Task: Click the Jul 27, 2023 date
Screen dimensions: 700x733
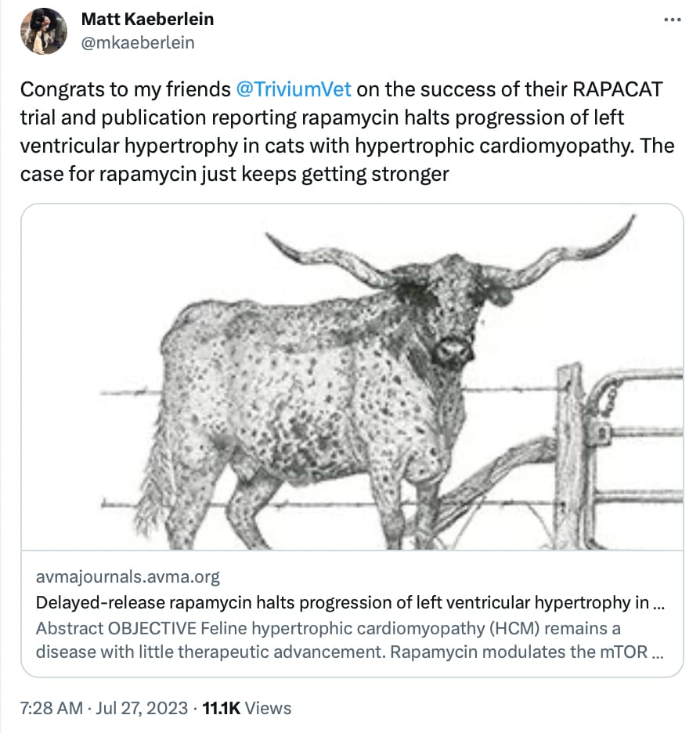Action: (x=142, y=708)
